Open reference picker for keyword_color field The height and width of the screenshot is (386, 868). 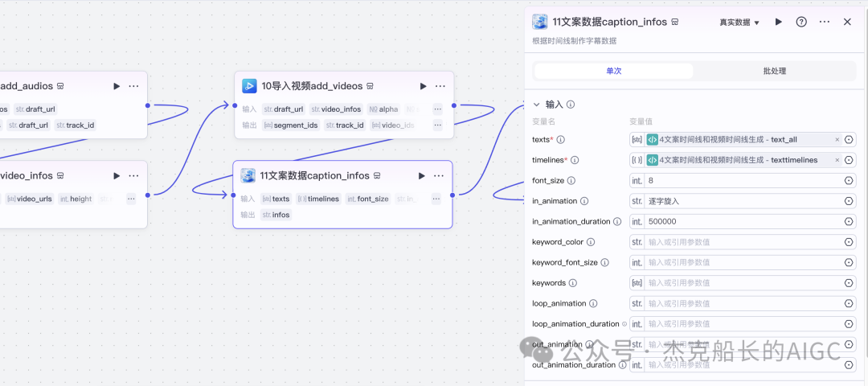(x=849, y=242)
